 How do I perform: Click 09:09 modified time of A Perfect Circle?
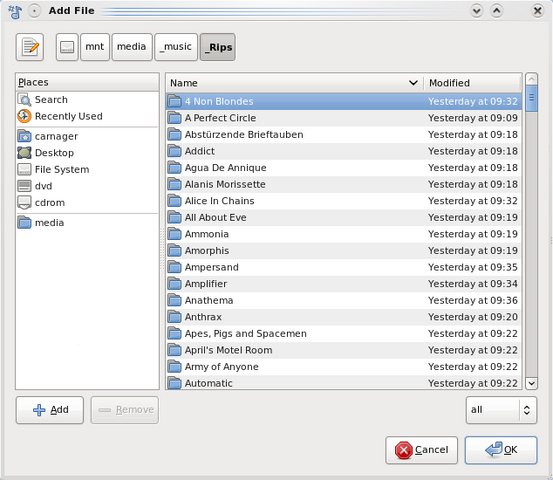click(473, 118)
